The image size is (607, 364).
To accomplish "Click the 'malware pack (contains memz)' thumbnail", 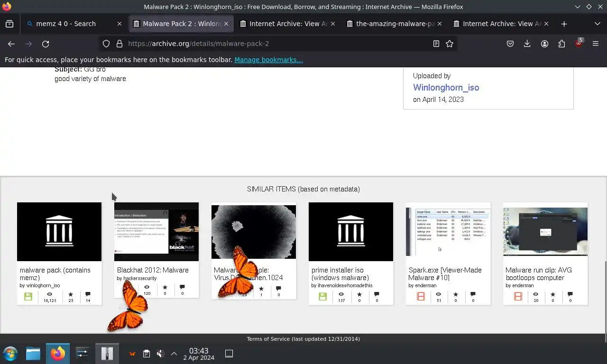I will [x=59, y=232].
